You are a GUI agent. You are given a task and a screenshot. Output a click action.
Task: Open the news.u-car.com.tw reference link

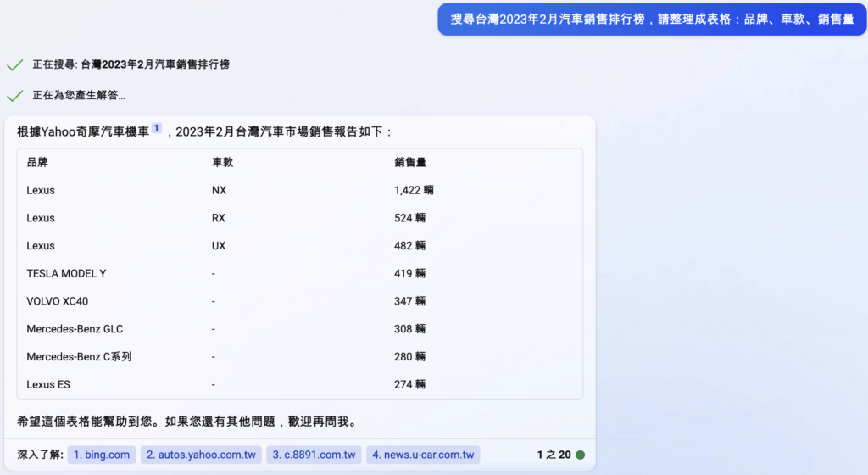(423, 455)
